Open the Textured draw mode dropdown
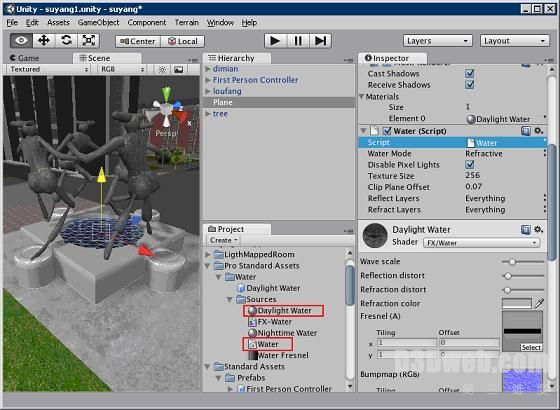 [x=49, y=69]
